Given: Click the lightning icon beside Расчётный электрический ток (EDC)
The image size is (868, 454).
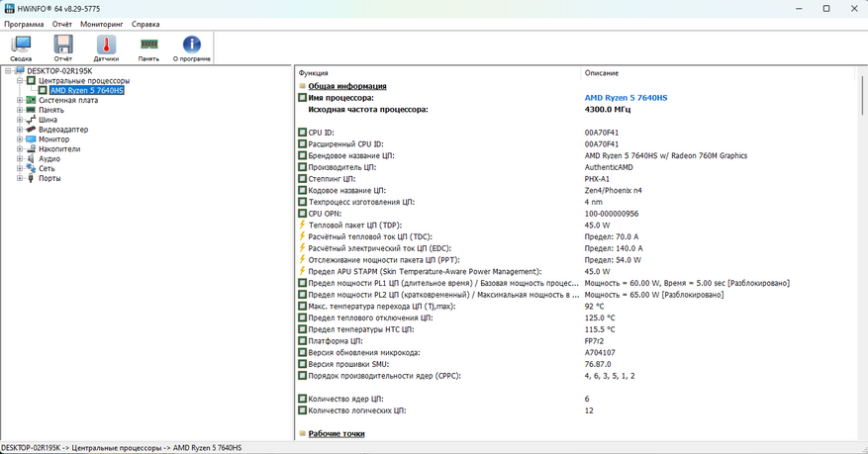Looking at the screenshot, I should coord(302,247).
